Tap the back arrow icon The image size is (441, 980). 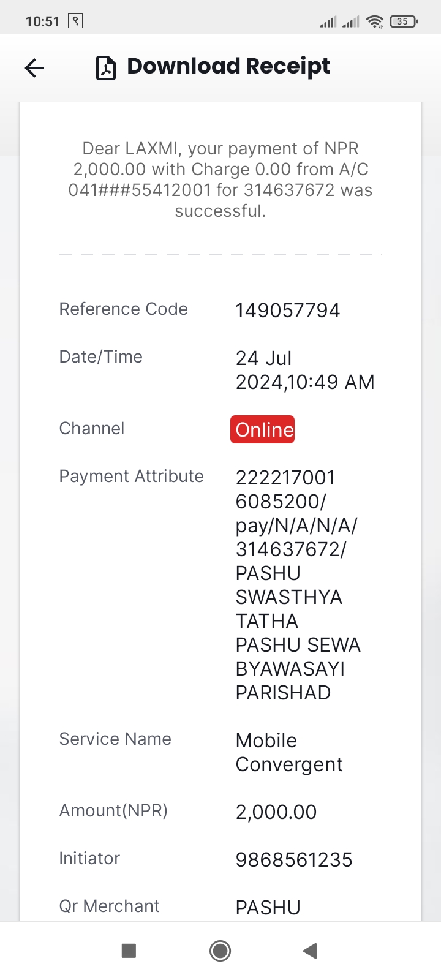click(35, 67)
